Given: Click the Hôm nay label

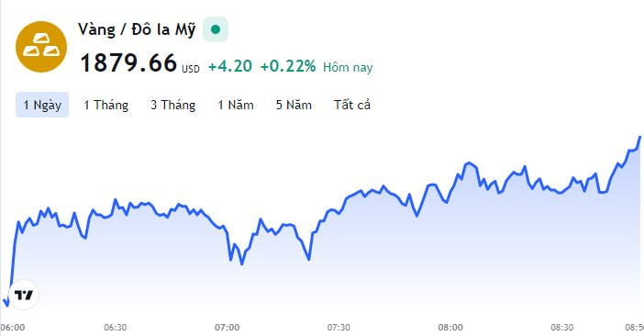Looking at the screenshot, I should (x=348, y=67).
